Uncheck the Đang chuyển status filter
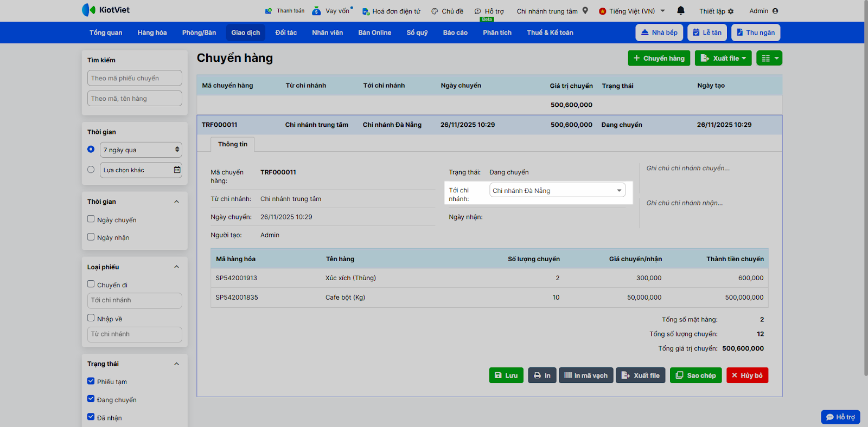This screenshot has height=427, width=868. (91, 399)
